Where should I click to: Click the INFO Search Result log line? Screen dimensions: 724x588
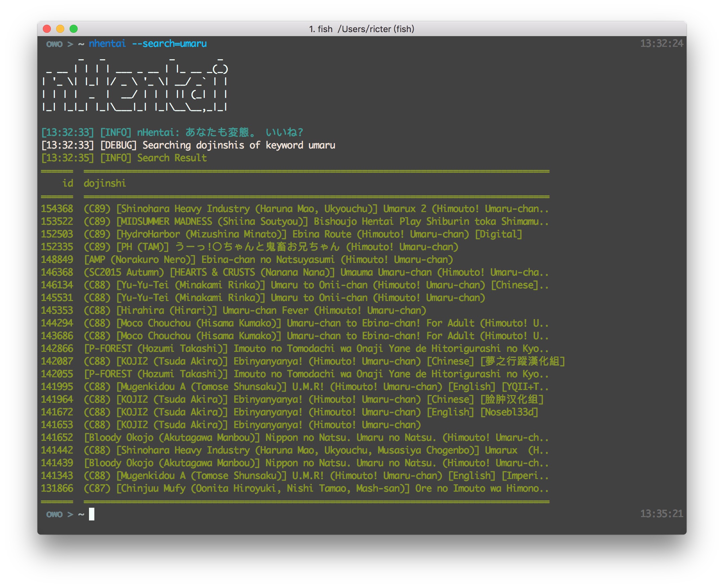click(124, 158)
